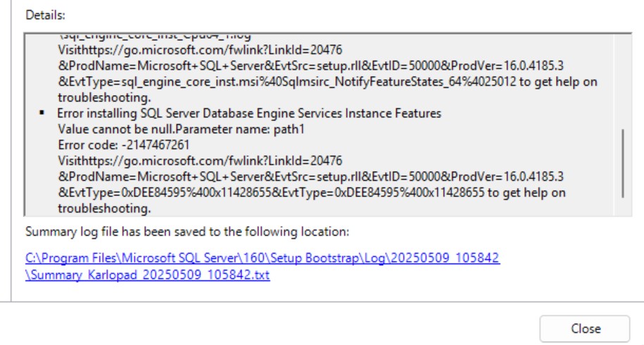Click the "troubleshooting." line above the bullet
644x345 pixels.
(x=104, y=96)
